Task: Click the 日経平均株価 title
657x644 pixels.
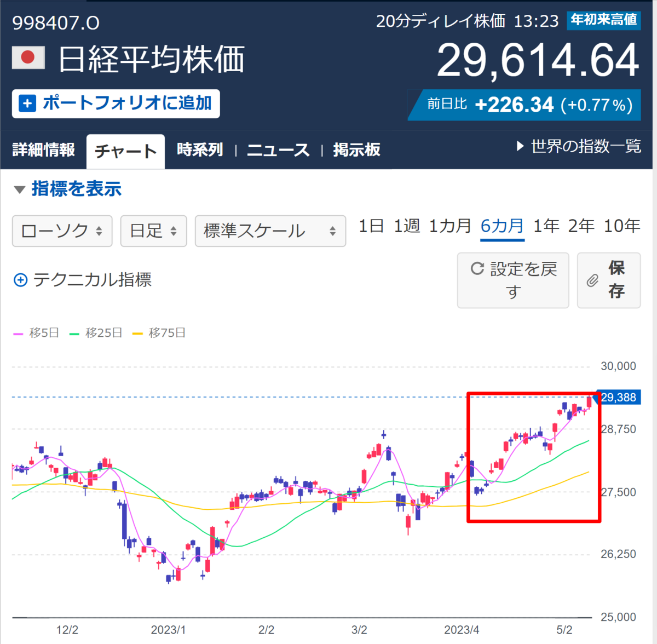Action: 152,59
